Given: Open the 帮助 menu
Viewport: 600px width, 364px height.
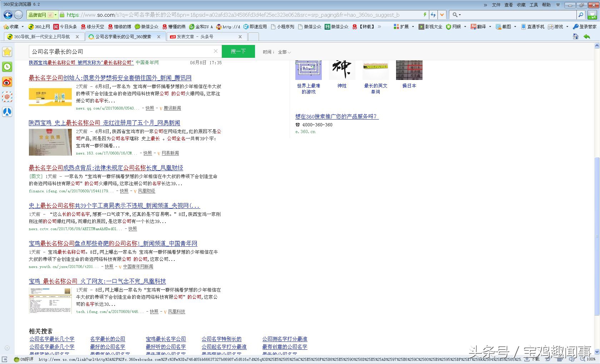Looking at the screenshot, I should tap(546, 5).
